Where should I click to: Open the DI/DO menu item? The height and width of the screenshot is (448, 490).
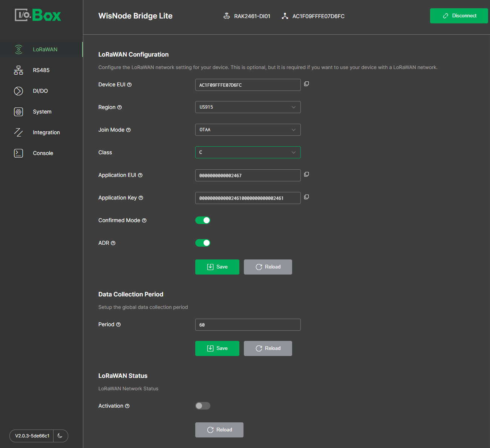(x=41, y=91)
